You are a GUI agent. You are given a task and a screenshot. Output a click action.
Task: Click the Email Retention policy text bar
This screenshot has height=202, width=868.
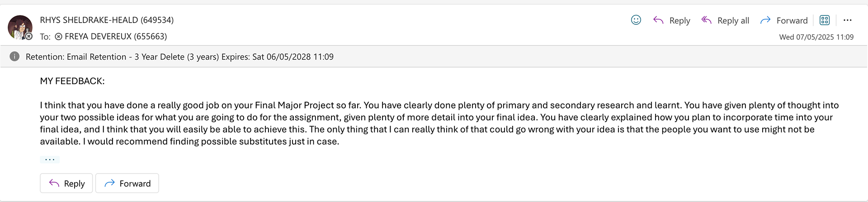pyautogui.click(x=434, y=56)
